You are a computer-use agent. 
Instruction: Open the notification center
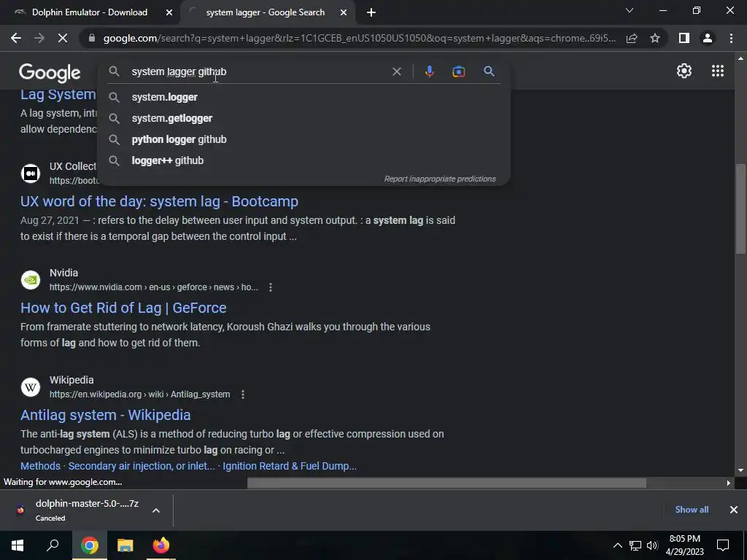tap(723, 545)
